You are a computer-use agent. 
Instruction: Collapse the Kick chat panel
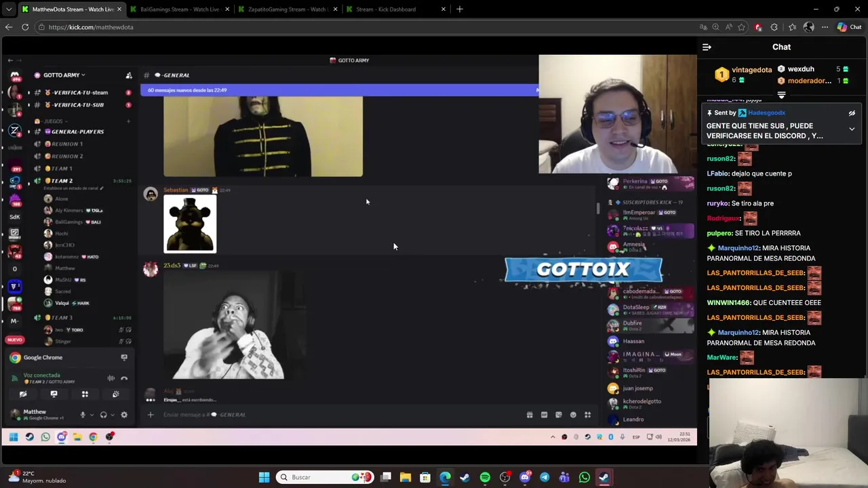coord(707,47)
